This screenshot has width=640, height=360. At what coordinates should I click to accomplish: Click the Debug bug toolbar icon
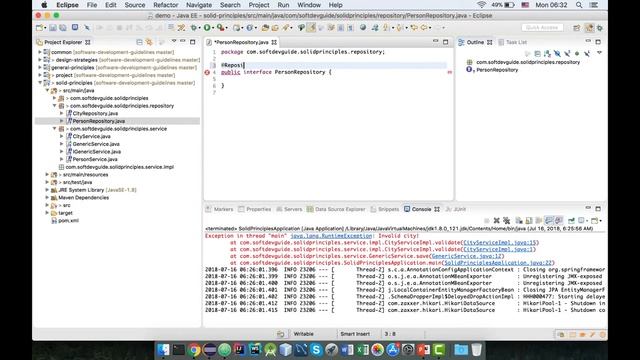194,28
